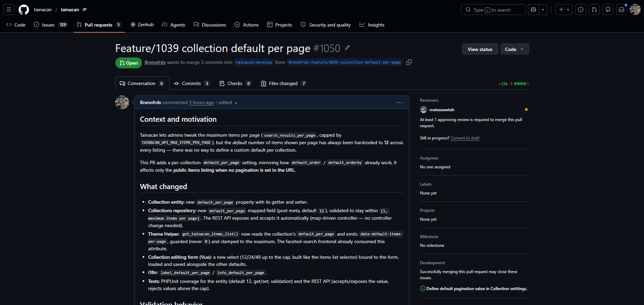Expand the Code dropdown button
The image size is (644, 305).
[515, 49]
